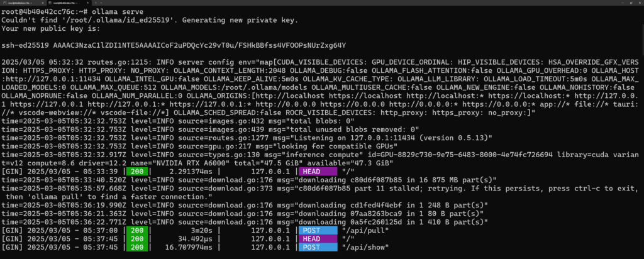Restore down the terminal window

[x=631, y=3]
